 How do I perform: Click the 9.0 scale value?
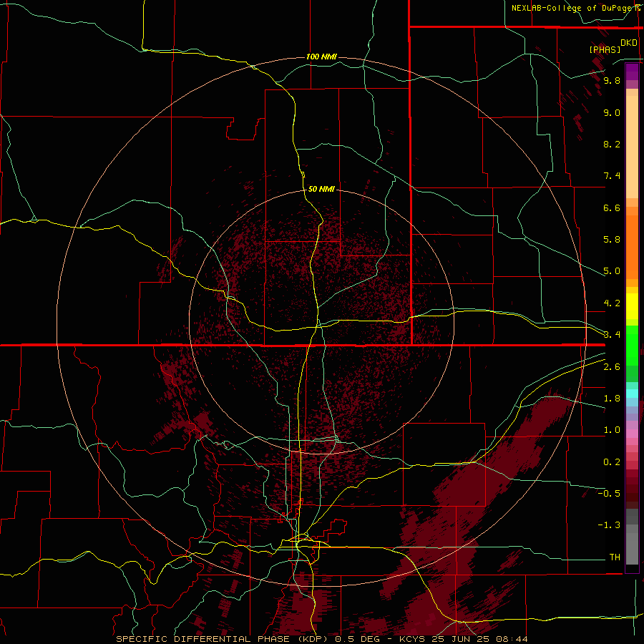(612, 112)
